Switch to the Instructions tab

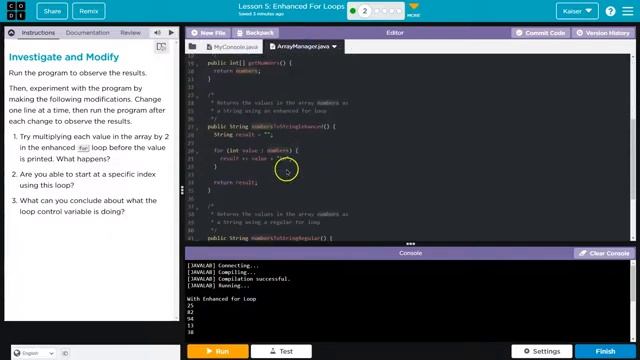(x=38, y=33)
